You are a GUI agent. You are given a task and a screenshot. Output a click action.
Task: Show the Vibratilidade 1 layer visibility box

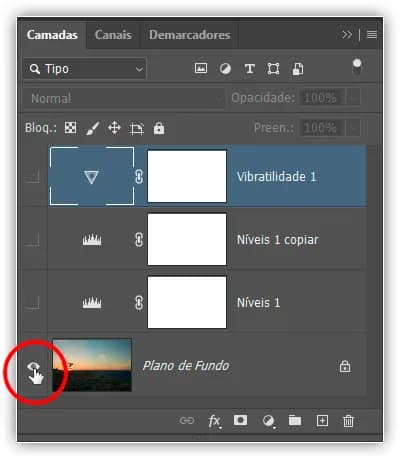click(33, 176)
